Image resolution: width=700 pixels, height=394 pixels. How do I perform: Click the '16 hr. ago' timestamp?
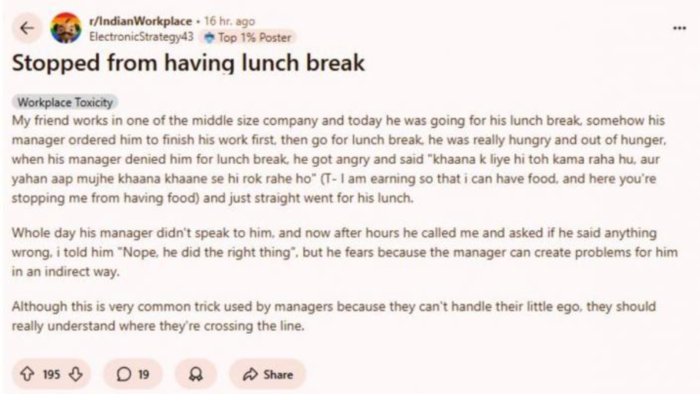point(229,21)
